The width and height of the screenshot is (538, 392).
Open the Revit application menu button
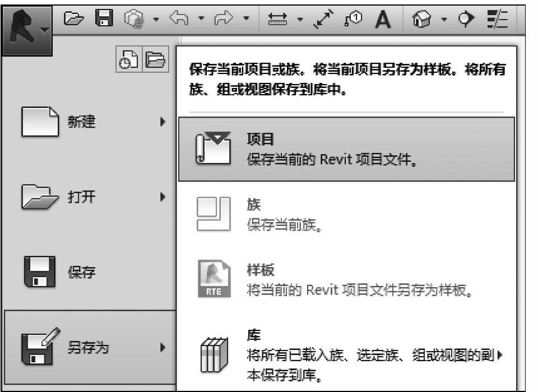pos(27,30)
